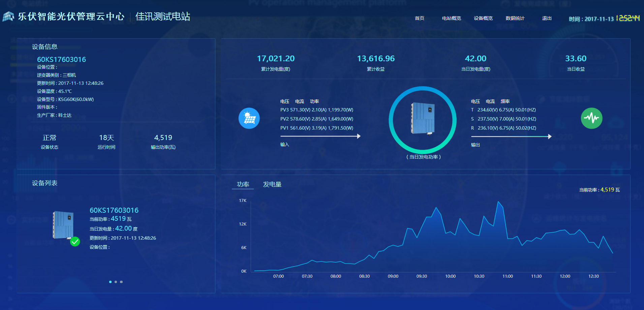Image resolution: width=644 pixels, height=310 pixels.
Task: Open the 首页 home menu item
Action: click(419, 18)
